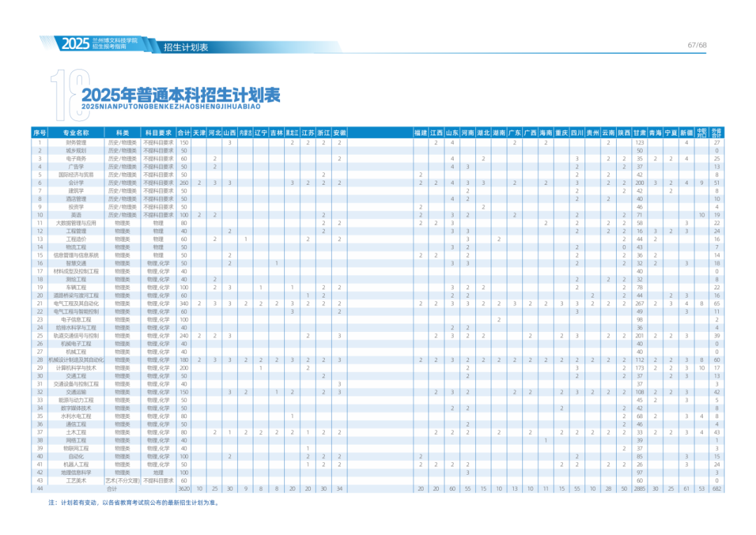Click the 工艺美术 major name cell
756x535 pixels.
coord(76,480)
